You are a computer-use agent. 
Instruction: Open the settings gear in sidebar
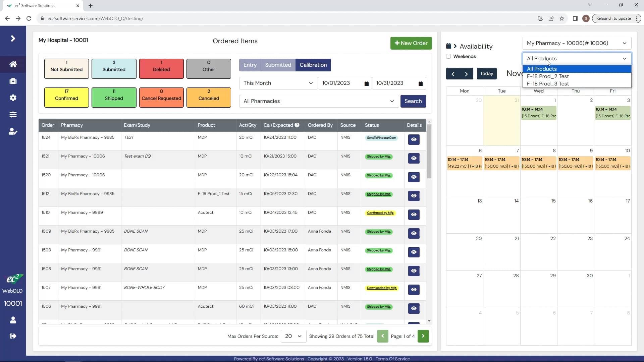click(x=13, y=98)
